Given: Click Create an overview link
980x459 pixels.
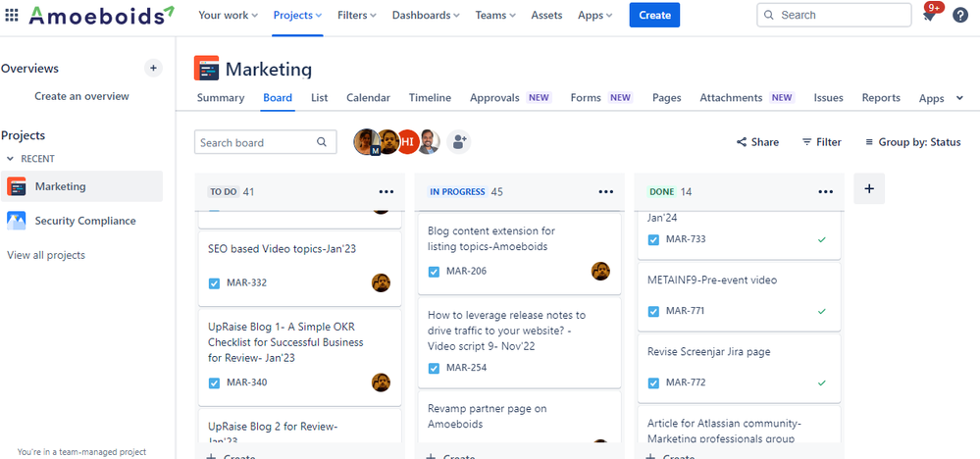Looking at the screenshot, I should click(x=81, y=96).
